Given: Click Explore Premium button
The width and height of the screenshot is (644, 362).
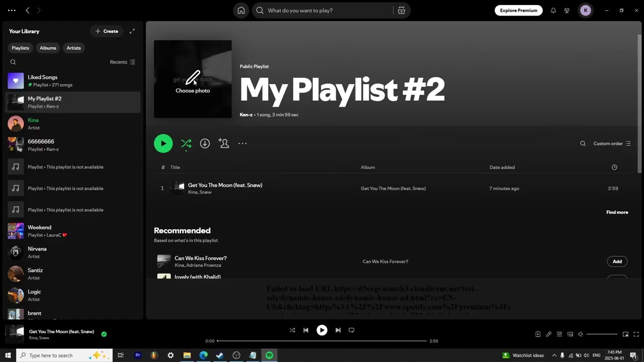Looking at the screenshot, I should click(519, 11).
